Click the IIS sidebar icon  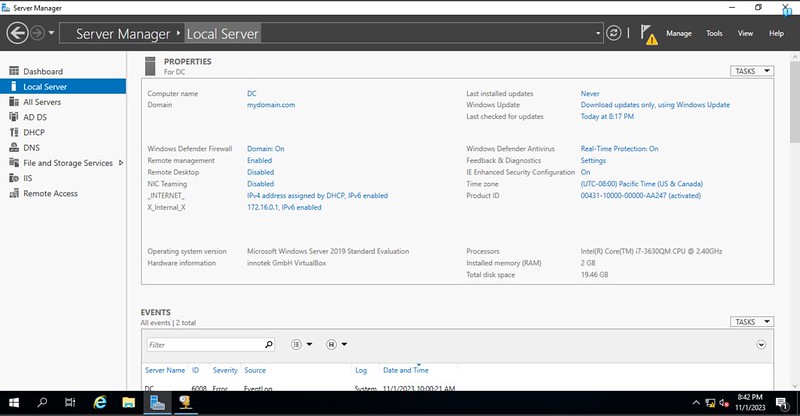[14, 178]
